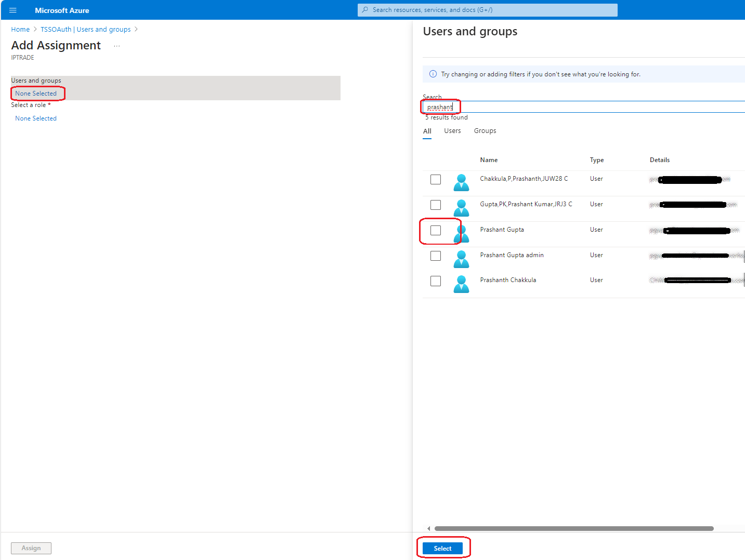Screen dimensions: 745x560
Task: Click the avatar icon beside Prashant Gupta
Action: 461,233
